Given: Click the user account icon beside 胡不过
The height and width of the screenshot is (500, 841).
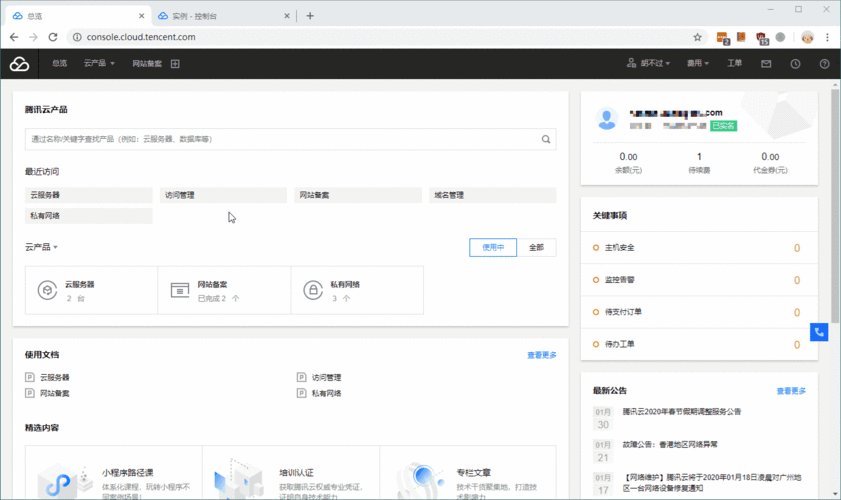Looking at the screenshot, I should (x=631, y=63).
